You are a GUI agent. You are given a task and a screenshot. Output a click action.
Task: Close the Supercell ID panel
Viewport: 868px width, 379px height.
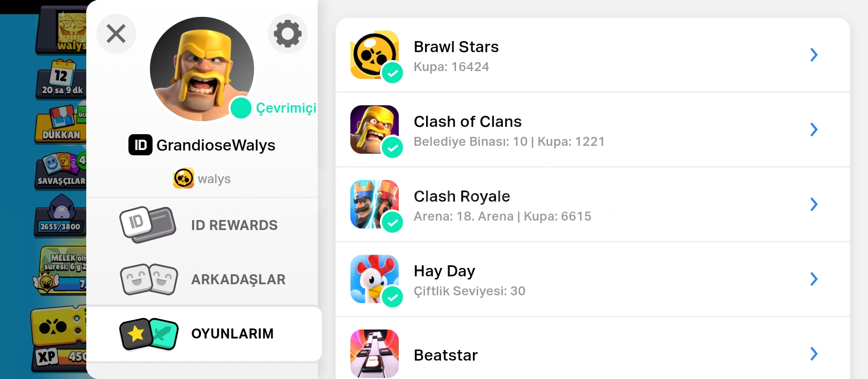tap(116, 34)
